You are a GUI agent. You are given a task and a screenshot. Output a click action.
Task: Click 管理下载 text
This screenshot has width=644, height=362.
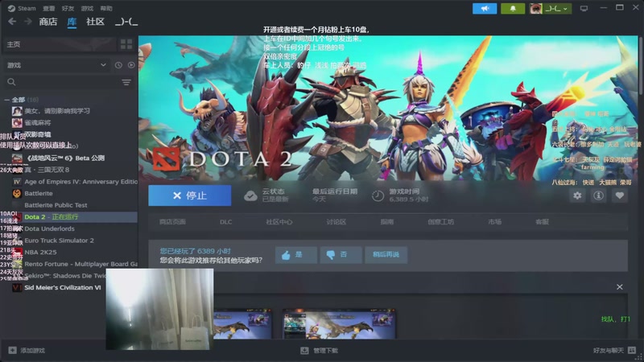(326, 351)
